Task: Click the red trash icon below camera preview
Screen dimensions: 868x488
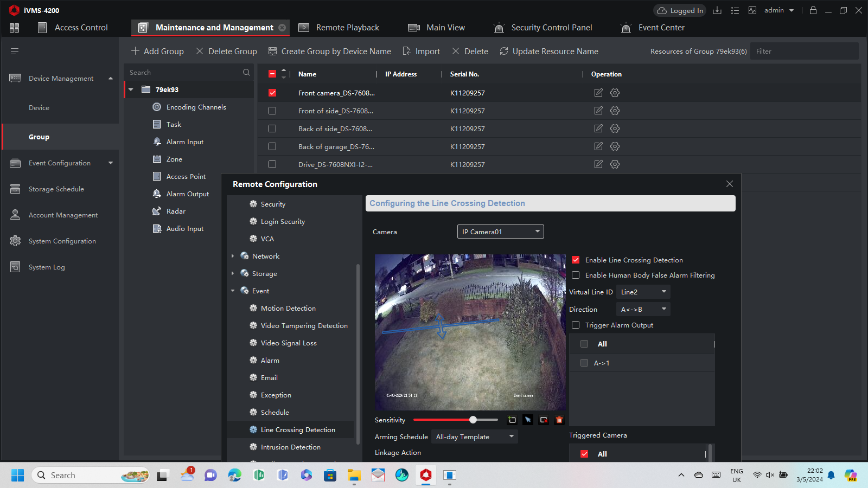Action: [x=559, y=420]
